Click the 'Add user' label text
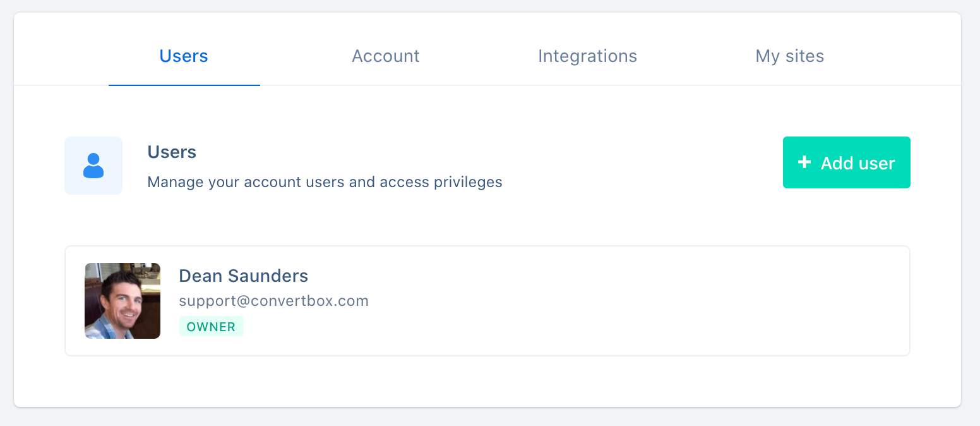Viewport: 980px width, 426px height. pos(858,163)
